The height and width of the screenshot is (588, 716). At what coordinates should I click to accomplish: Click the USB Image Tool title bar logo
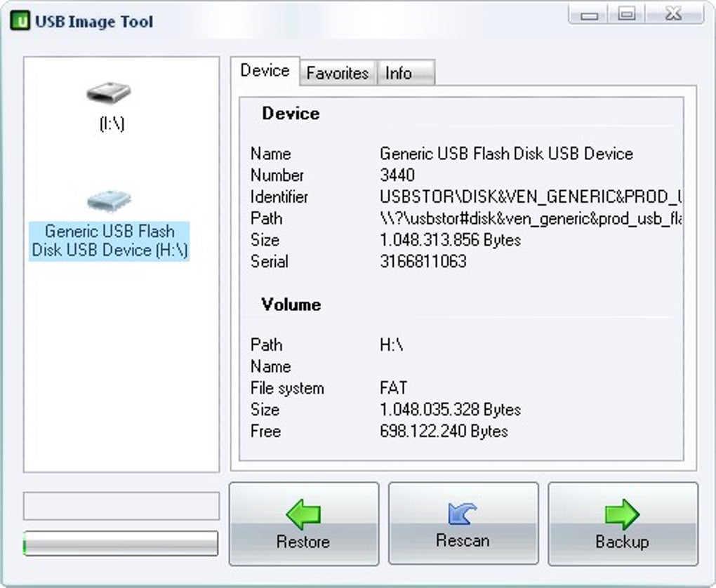pyautogui.click(x=20, y=21)
